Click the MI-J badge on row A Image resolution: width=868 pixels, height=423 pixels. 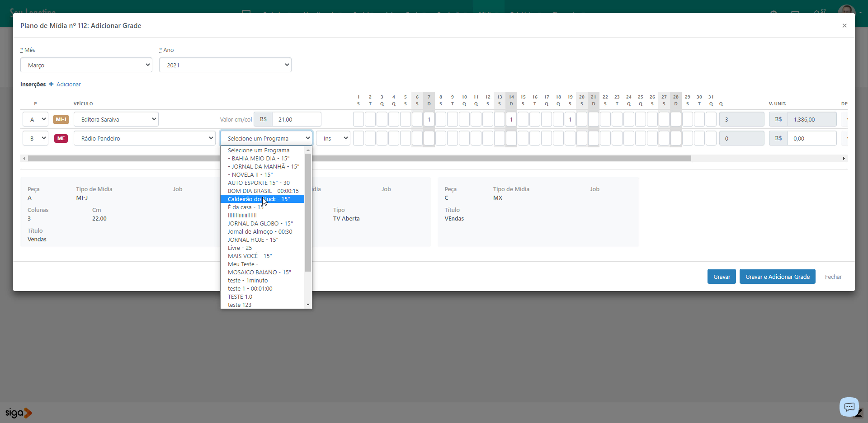point(61,120)
